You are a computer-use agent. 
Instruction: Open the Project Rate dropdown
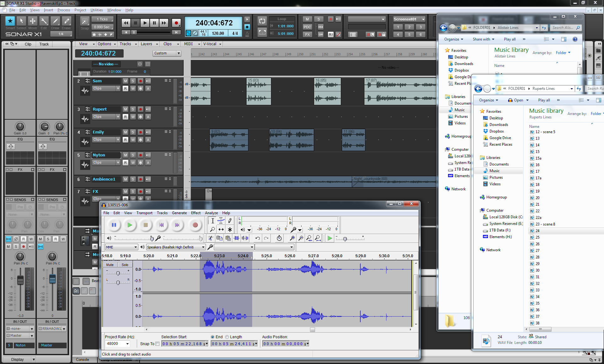point(127,344)
